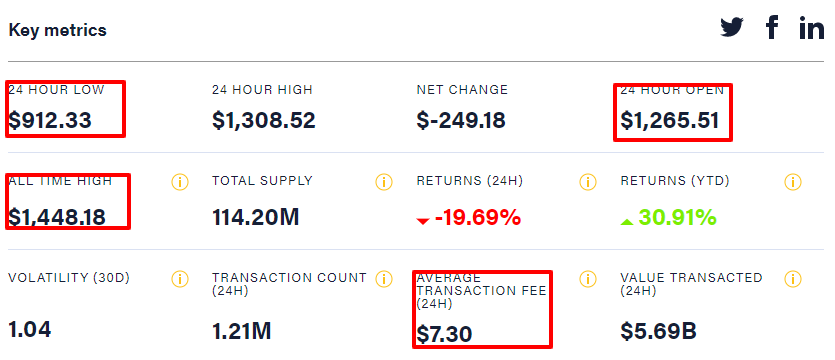Click the Net Change value $-249.18
The image size is (835, 360).
(461, 120)
